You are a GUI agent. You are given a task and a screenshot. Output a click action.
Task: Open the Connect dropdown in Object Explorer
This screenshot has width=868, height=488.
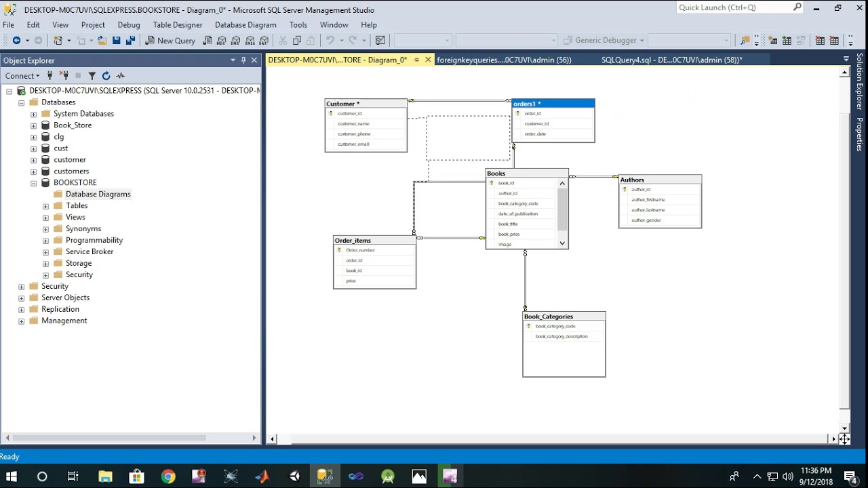pos(23,76)
